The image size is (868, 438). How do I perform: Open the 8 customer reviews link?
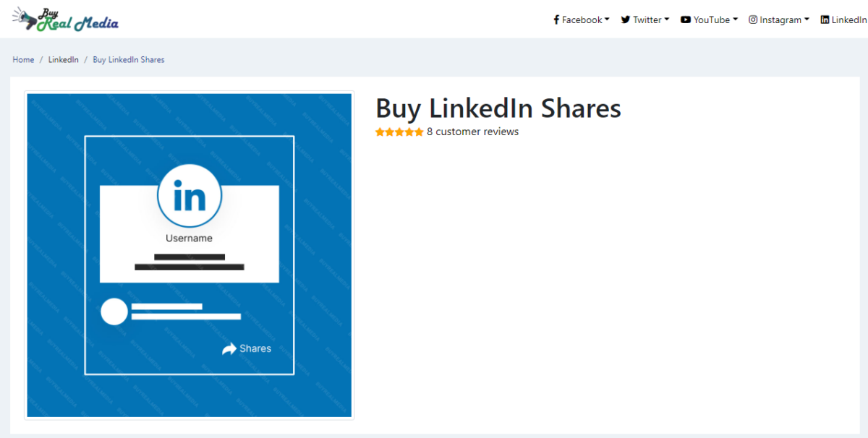click(x=473, y=132)
